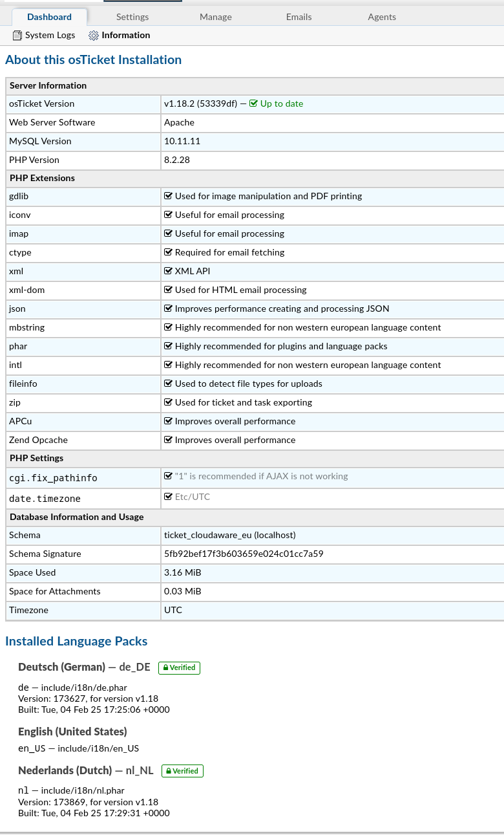Screen dimensions: 504x835
Task: Go to the Emails tab
Action: pos(299,17)
